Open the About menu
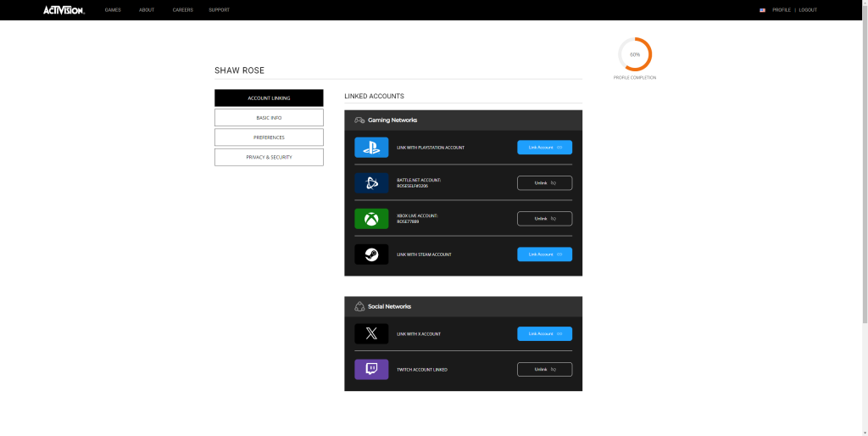 pyautogui.click(x=147, y=10)
